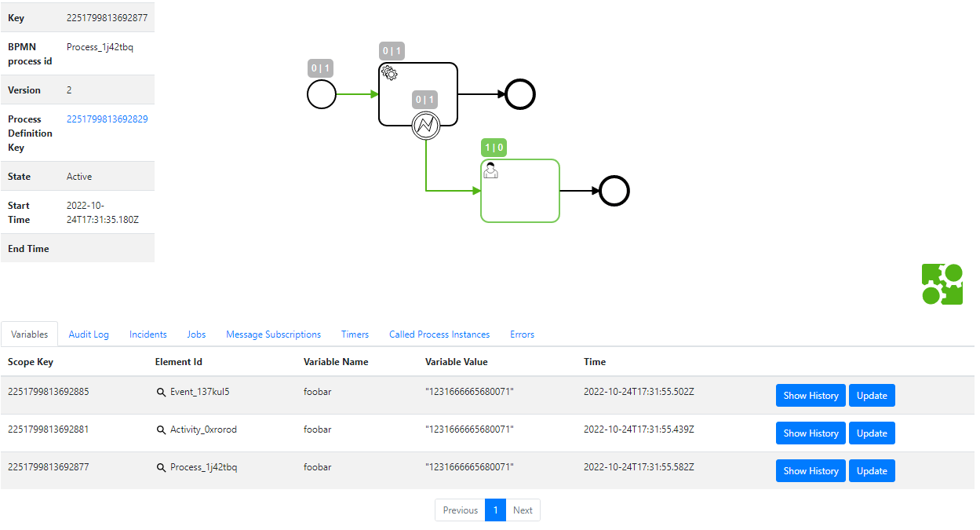Select the end event after the service task
The height and width of the screenshot is (530, 980).
point(519,93)
